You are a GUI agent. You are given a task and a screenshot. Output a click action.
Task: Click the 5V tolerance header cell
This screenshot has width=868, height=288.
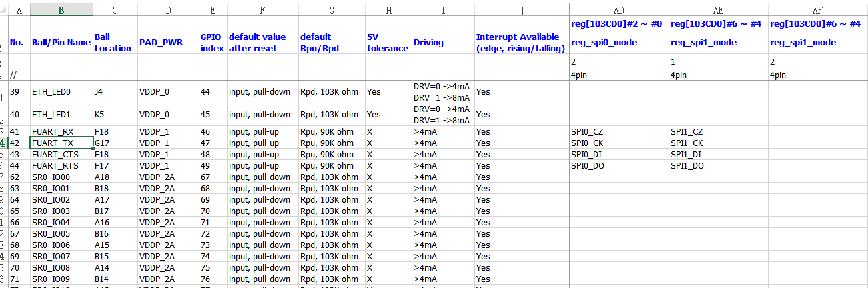388,42
